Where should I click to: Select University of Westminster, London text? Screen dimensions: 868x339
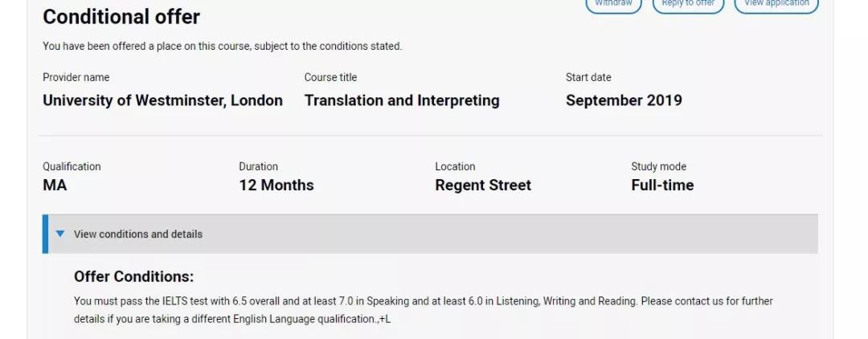click(162, 100)
